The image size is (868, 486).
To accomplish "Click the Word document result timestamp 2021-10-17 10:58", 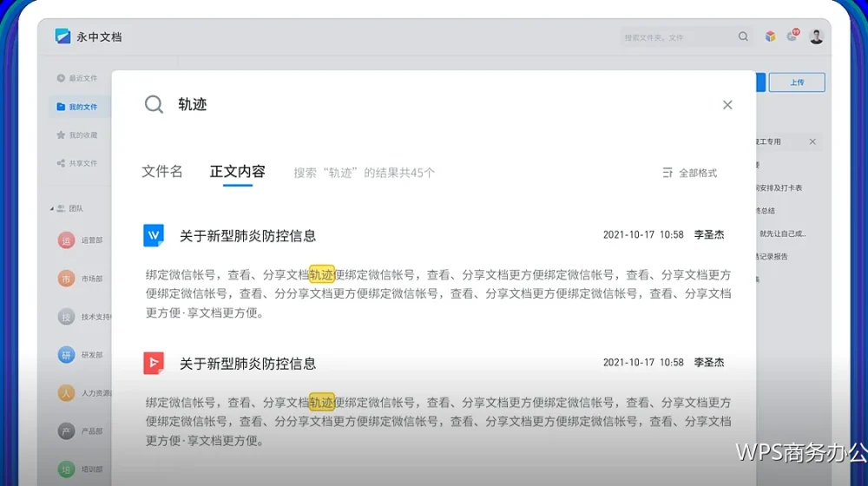I will click(x=643, y=234).
